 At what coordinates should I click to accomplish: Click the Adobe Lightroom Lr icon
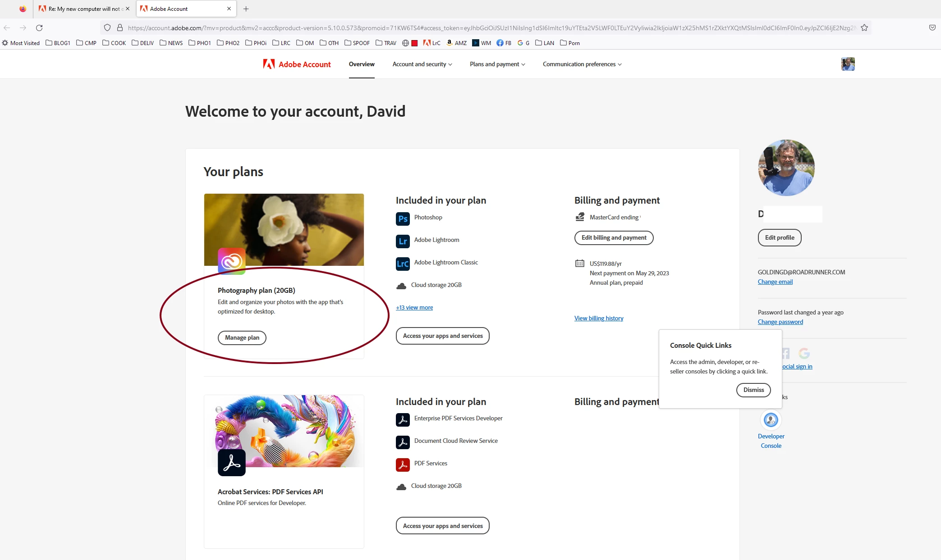tap(403, 241)
